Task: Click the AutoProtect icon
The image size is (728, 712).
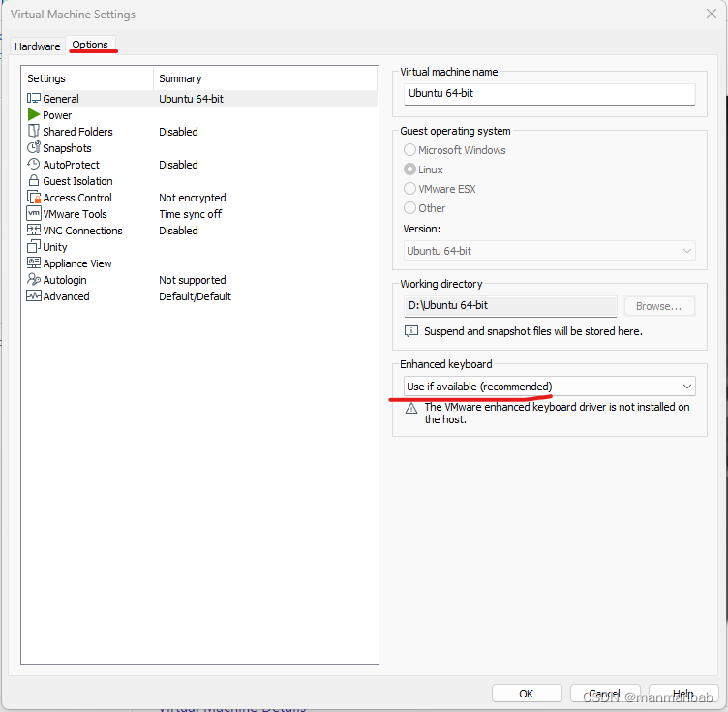Action: click(34, 164)
